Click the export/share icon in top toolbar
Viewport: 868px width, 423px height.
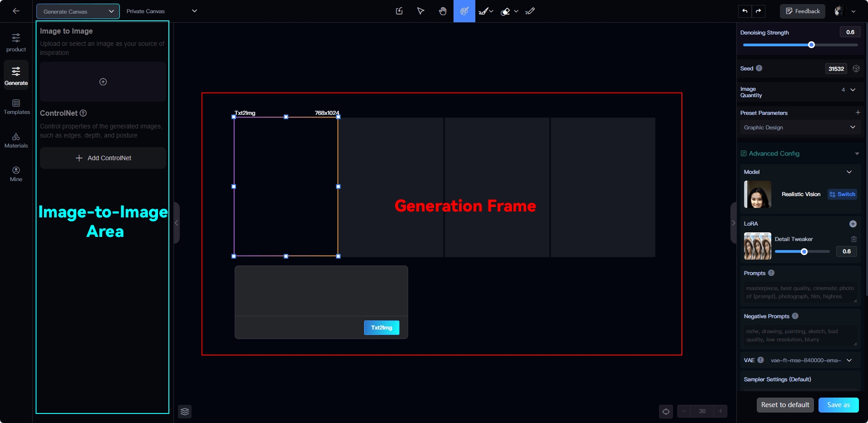[399, 11]
